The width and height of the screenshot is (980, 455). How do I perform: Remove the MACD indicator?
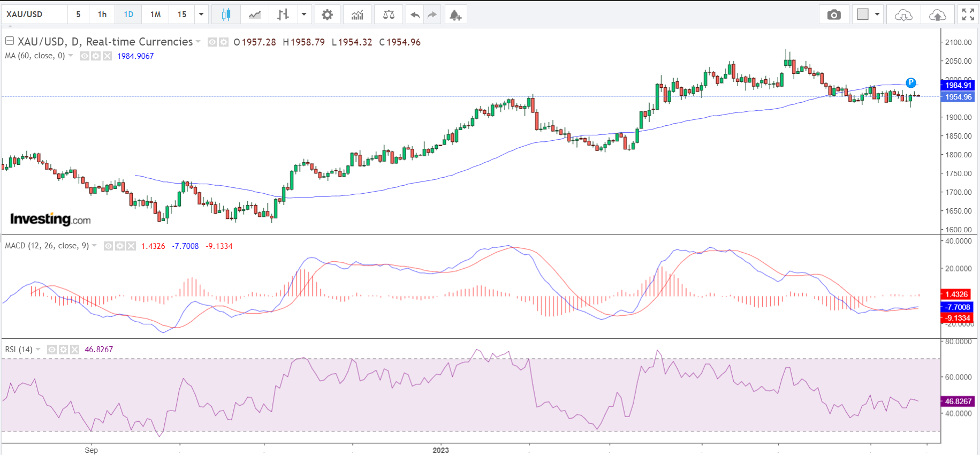click(x=131, y=246)
